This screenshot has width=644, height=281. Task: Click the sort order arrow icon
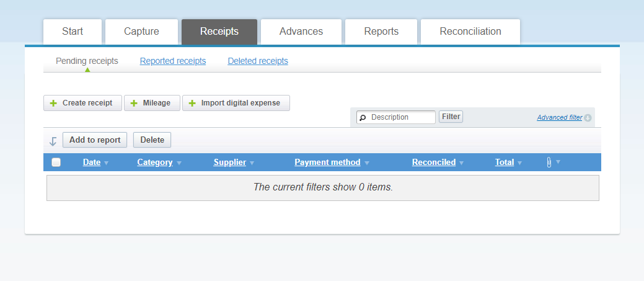click(53, 141)
